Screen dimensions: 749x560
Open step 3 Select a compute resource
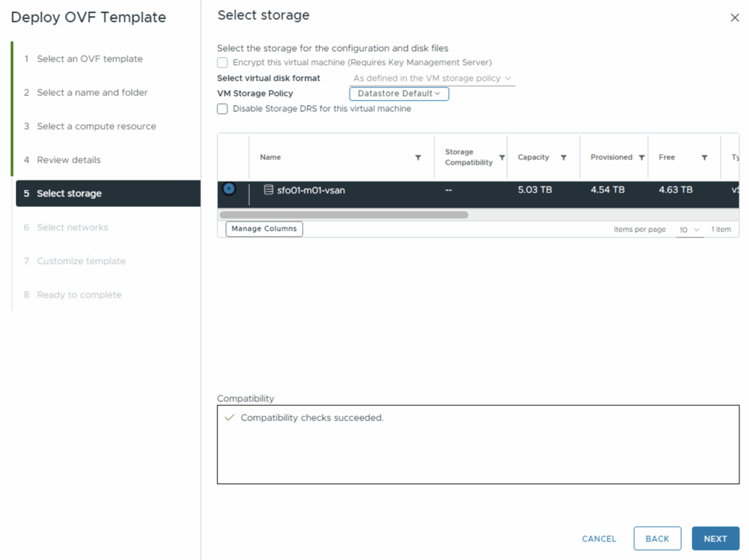pos(96,126)
